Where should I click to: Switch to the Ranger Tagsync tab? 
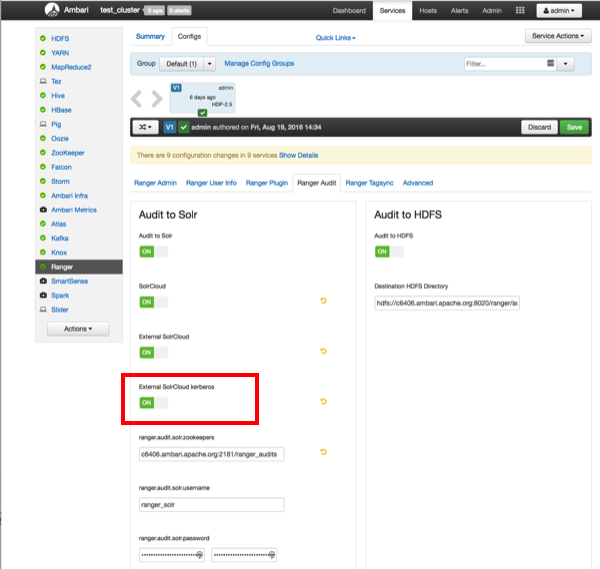click(369, 183)
